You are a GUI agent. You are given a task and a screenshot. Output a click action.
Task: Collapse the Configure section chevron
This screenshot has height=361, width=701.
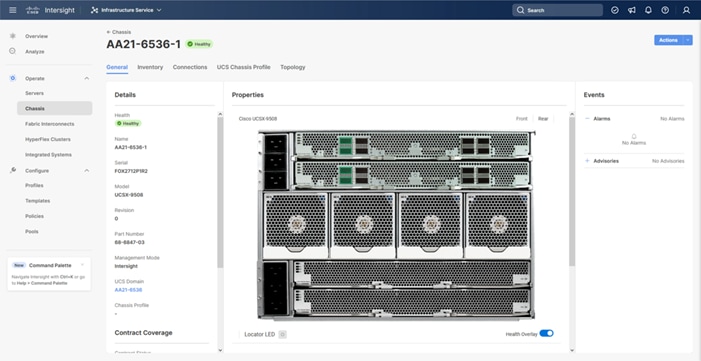[x=87, y=170]
